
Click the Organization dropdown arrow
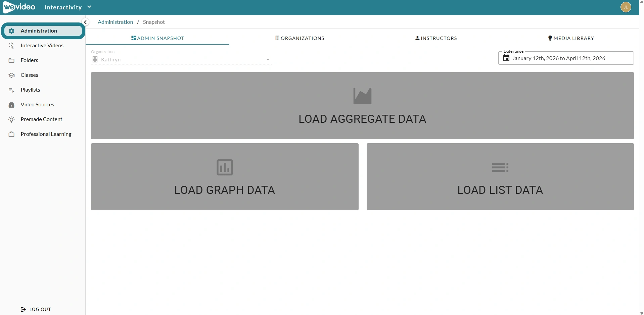[x=268, y=60]
